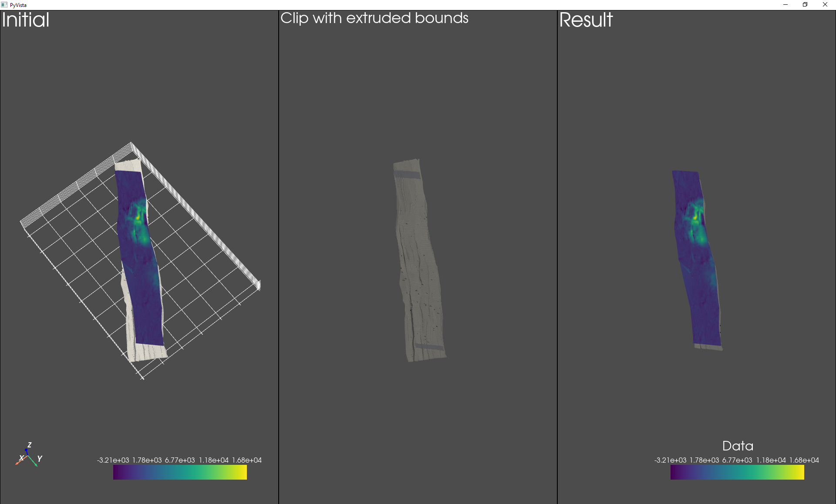Click the Data scalar bar in the Result view
Viewport: 836px width, 504px height.
(737, 471)
